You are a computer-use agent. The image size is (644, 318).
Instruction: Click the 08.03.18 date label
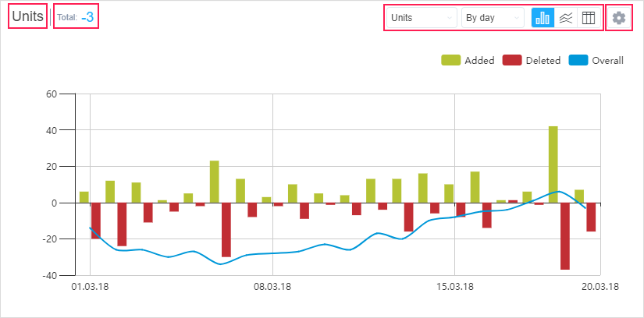pyautogui.click(x=272, y=286)
